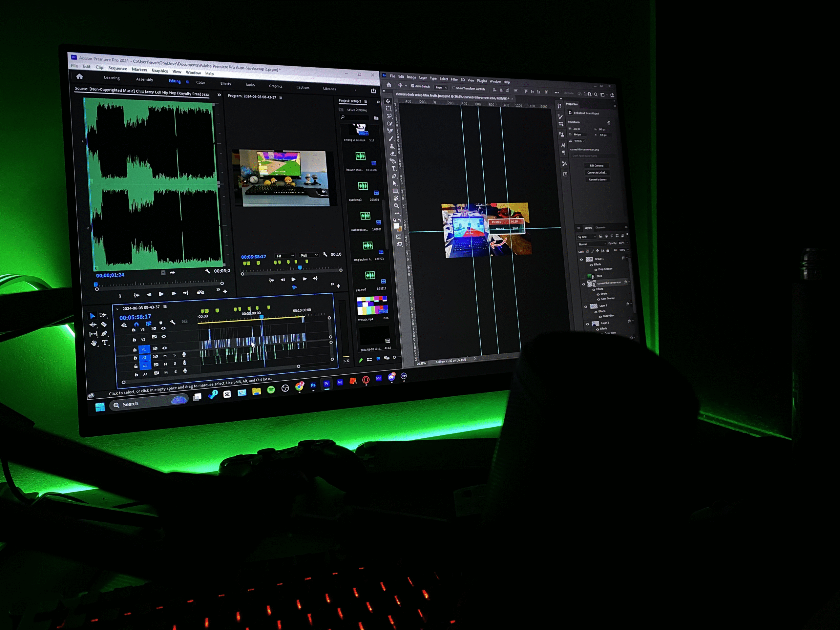This screenshot has width=840, height=630.
Task: Select the Pen tool in Premiere toolbox
Action: click(x=104, y=333)
